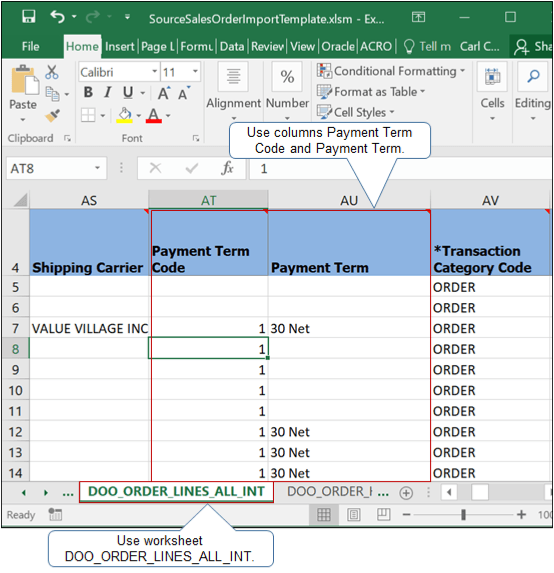Open the File tab
The image size is (554, 573).
[30, 46]
